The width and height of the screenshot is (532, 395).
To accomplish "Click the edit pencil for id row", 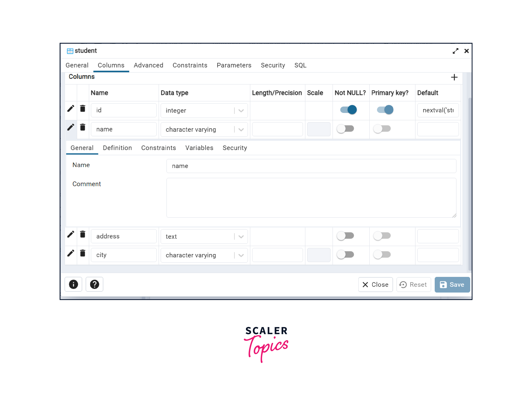I will coord(71,109).
